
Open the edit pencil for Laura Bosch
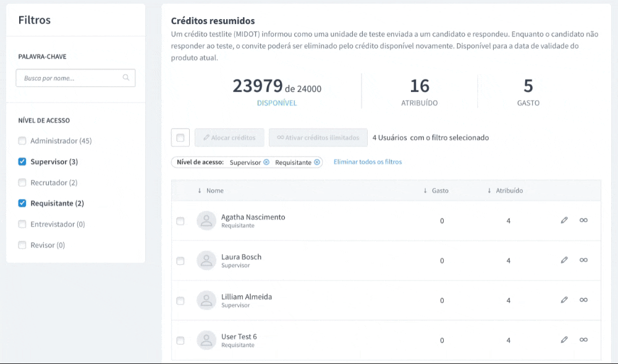coord(564,260)
